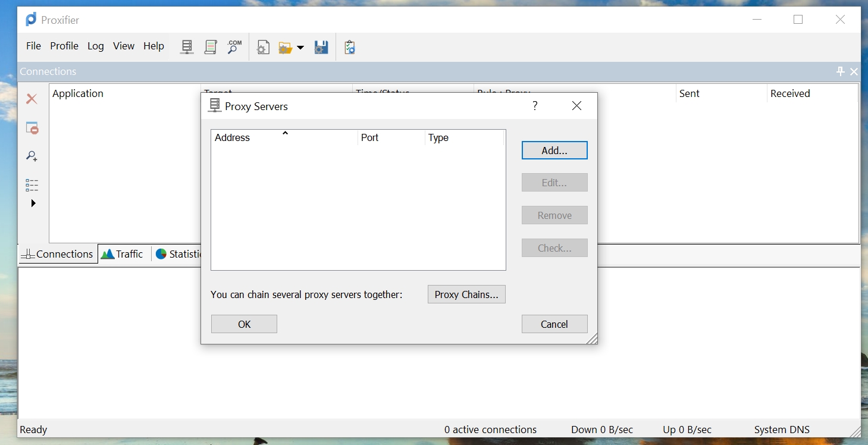Screen dimensions: 868x445
Task: Save profile using the floppy disk icon
Action: coord(321,48)
